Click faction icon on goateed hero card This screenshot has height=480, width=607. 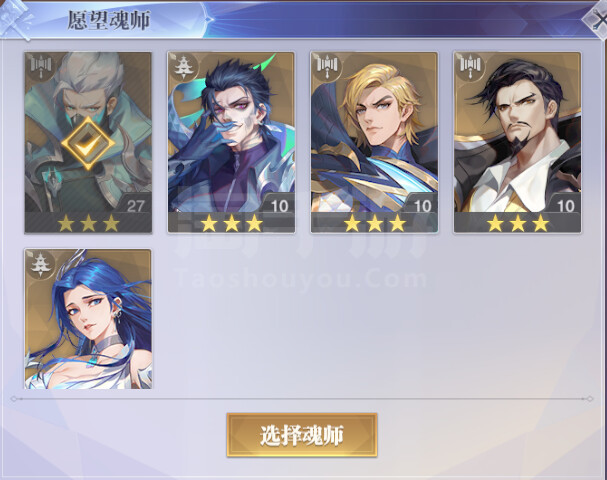(470, 66)
